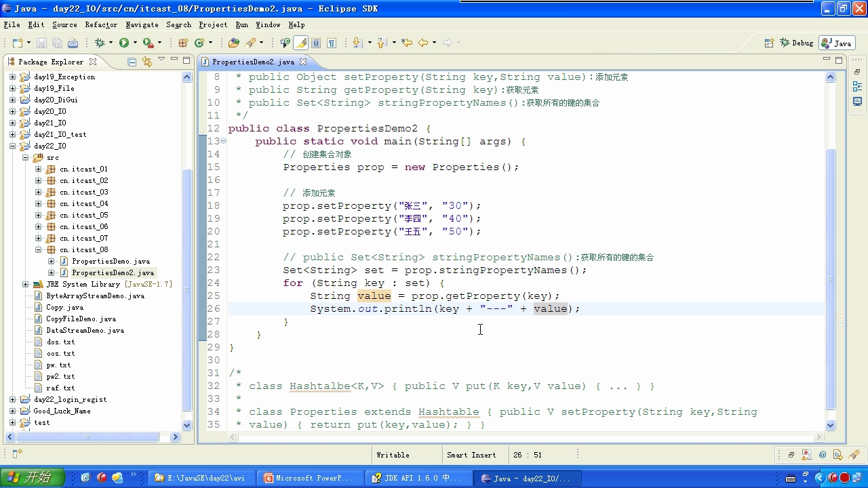Launch Debug with the bug icon

[100, 43]
